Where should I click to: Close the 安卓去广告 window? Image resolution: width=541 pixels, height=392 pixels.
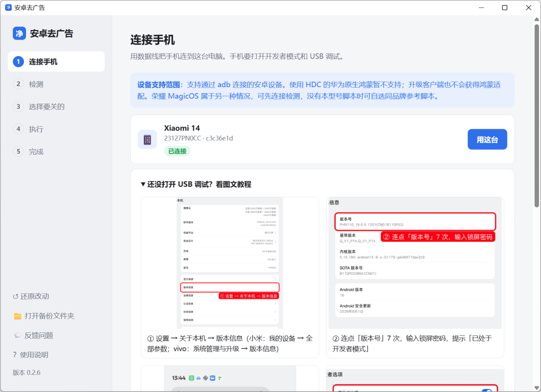528,8
